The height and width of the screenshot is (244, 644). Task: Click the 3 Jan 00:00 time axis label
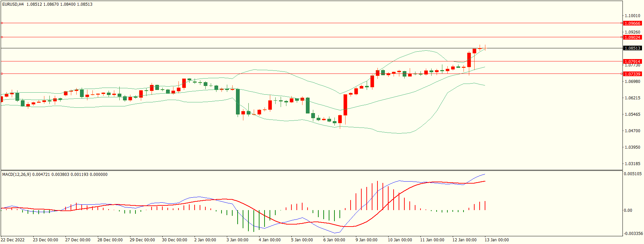[x=237, y=240]
